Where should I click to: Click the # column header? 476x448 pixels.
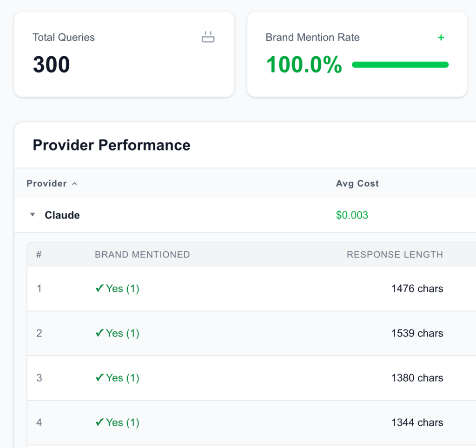click(x=39, y=254)
